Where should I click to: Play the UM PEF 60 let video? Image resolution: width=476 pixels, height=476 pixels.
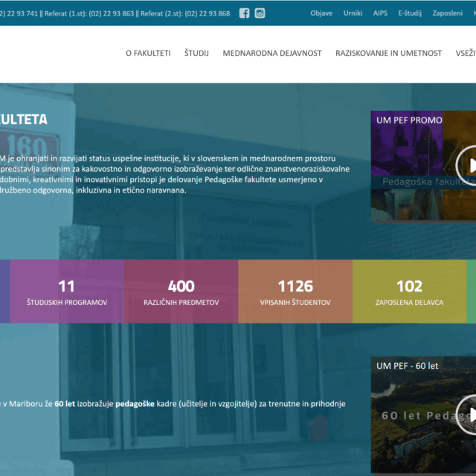tap(467, 414)
